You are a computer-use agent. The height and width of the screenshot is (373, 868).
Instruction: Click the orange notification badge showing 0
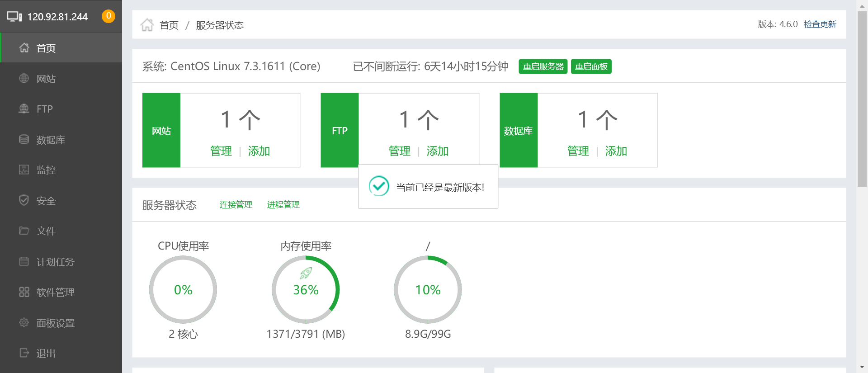(108, 16)
